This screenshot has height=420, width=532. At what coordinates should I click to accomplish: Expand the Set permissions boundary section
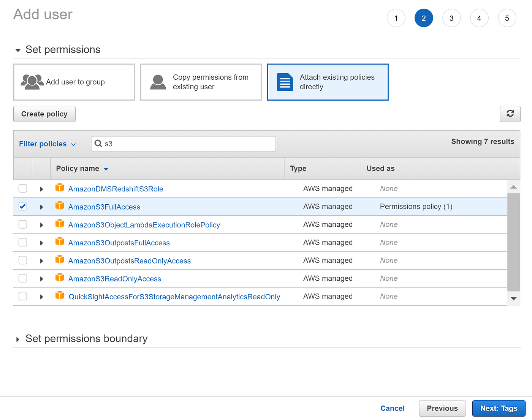click(x=17, y=339)
